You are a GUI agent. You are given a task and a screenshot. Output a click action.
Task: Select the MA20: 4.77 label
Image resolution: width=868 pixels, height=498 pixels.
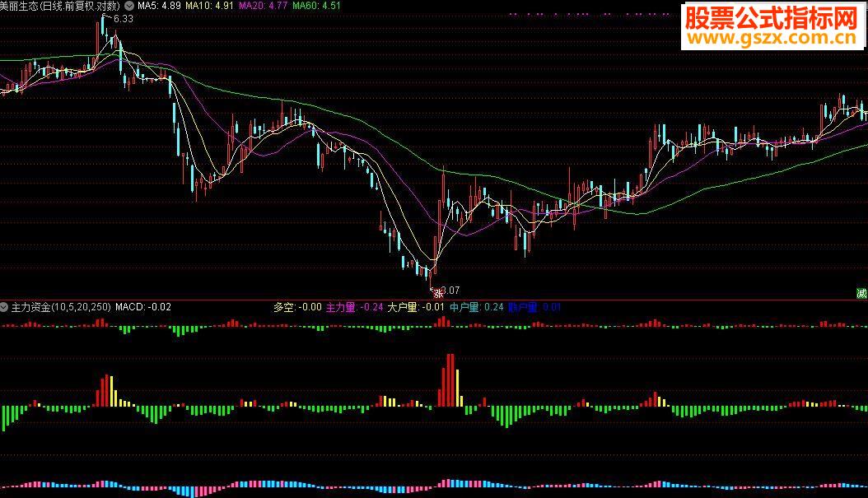(263, 6)
